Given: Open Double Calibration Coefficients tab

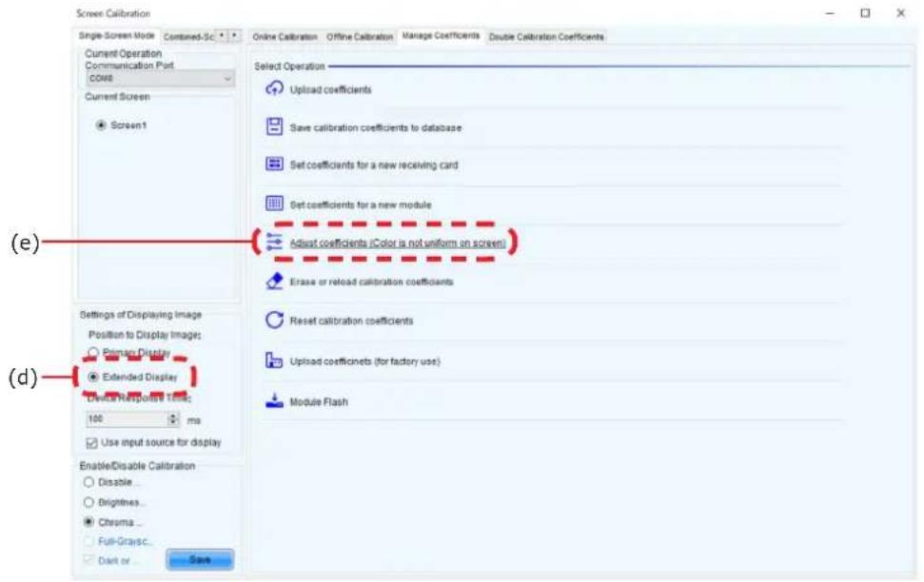Looking at the screenshot, I should [x=546, y=36].
